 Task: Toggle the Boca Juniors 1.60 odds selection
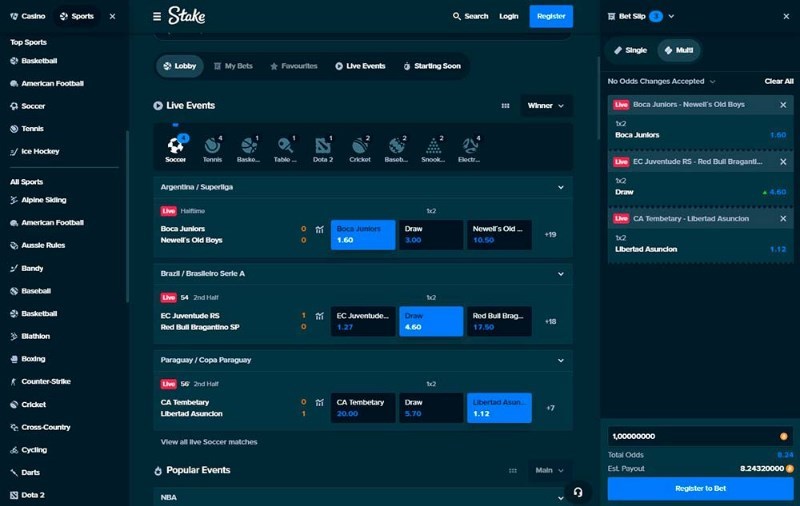point(363,235)
